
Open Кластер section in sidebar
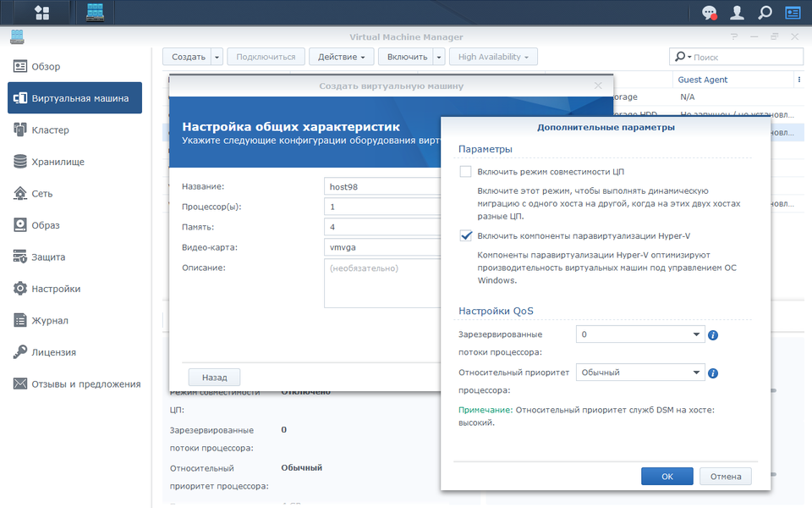(74, 130)
